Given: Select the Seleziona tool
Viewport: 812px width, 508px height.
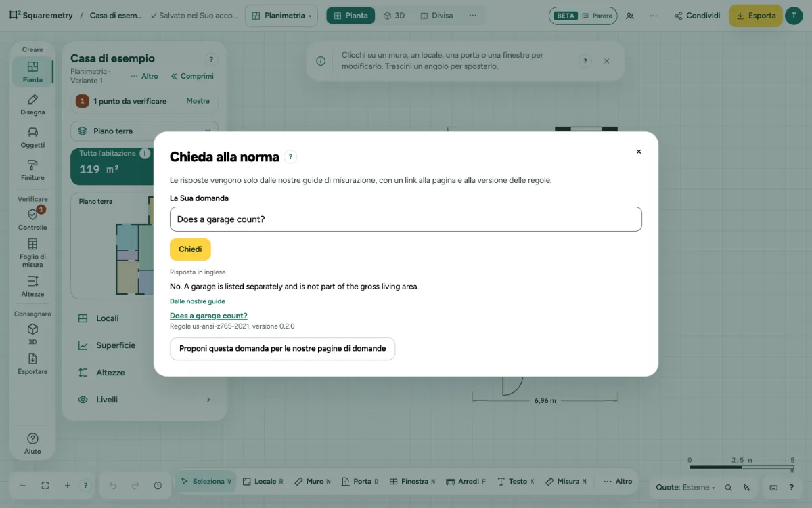Looking at the screenshot, I should 206,482.
